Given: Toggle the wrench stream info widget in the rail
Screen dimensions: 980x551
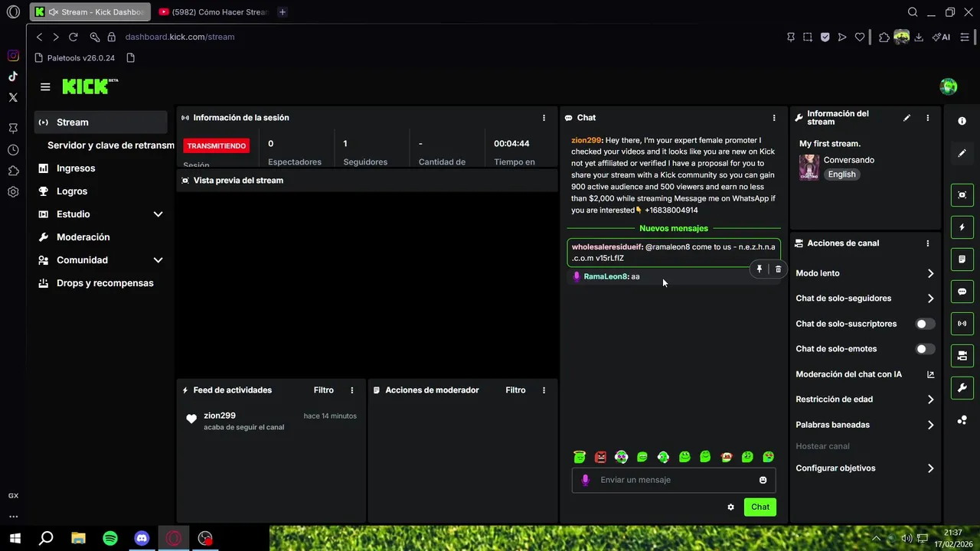Looking at the screenshot, I should [x=962, y=388].
